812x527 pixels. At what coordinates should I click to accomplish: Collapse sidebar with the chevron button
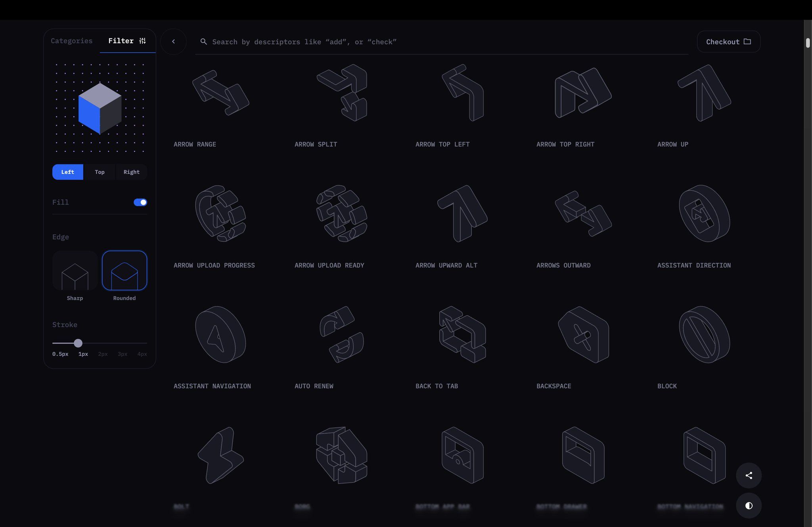(173, 42)
